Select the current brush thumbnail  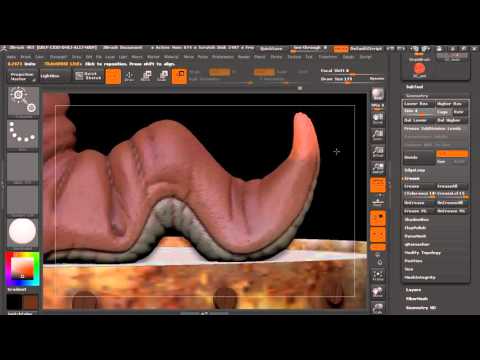(x=23, y=101)
